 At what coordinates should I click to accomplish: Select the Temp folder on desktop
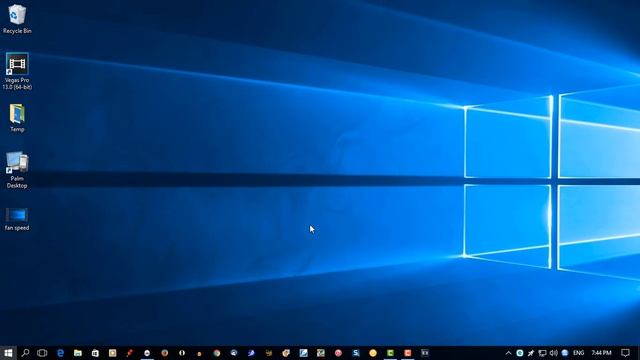17,118
